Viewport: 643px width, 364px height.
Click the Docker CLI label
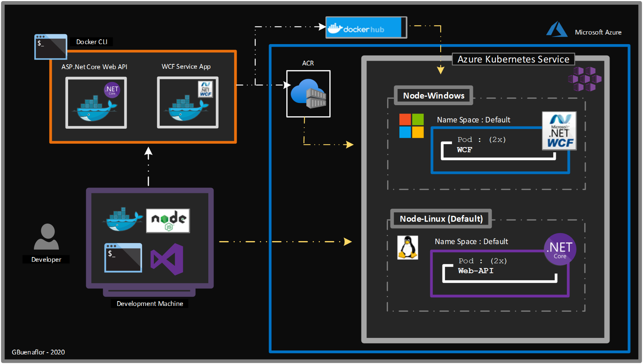click(x=92, y=42)
